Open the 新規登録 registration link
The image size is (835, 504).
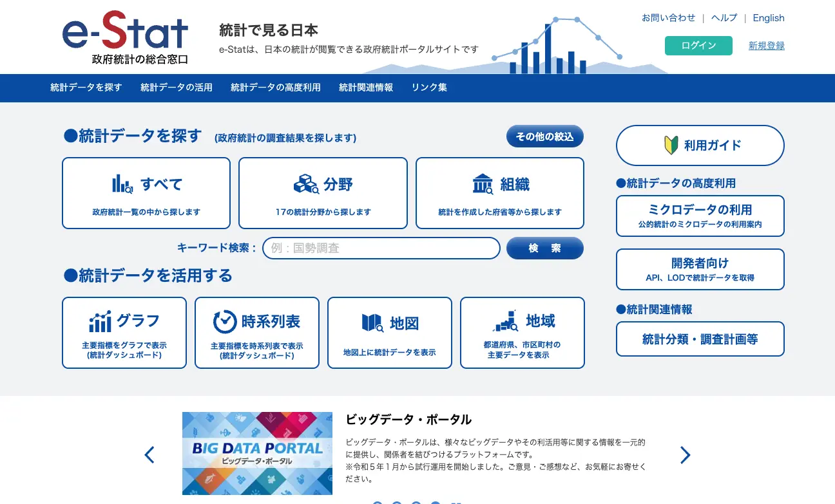pos(766,46)
